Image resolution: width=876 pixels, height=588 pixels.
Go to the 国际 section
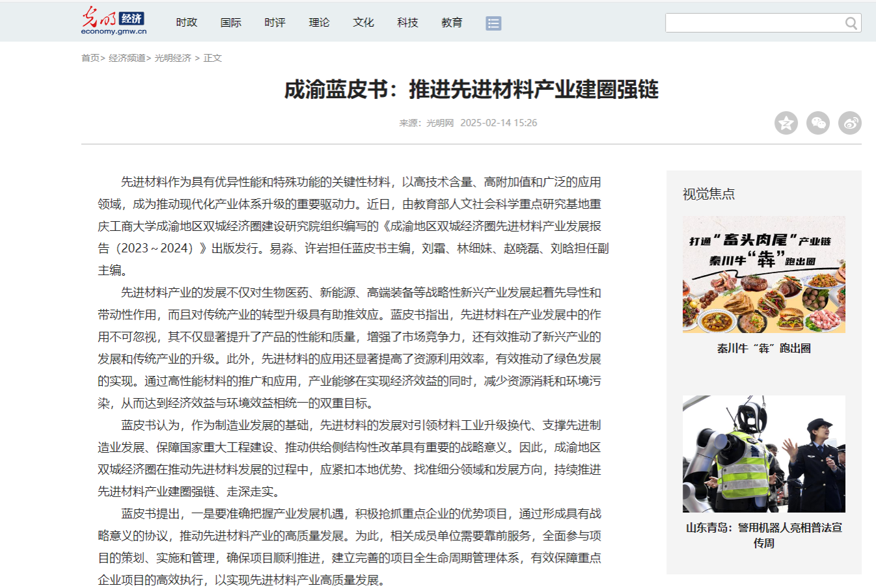point(230,23)
